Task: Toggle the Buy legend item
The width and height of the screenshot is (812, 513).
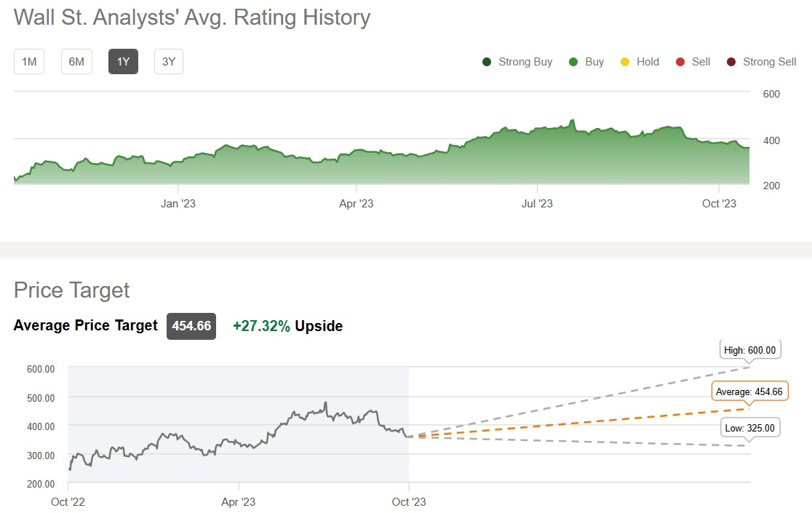Action: [x=594, y=62]
